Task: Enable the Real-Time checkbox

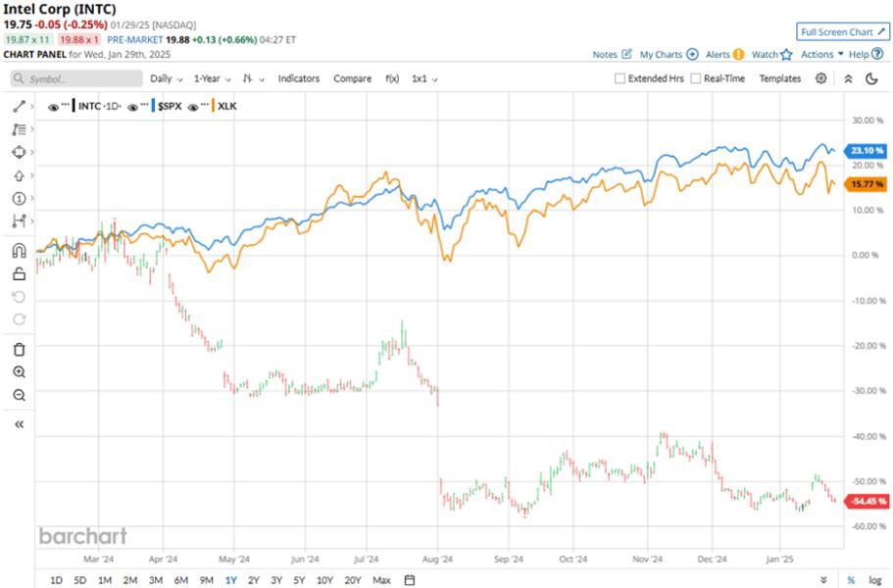Action: (x=695, y=78)
